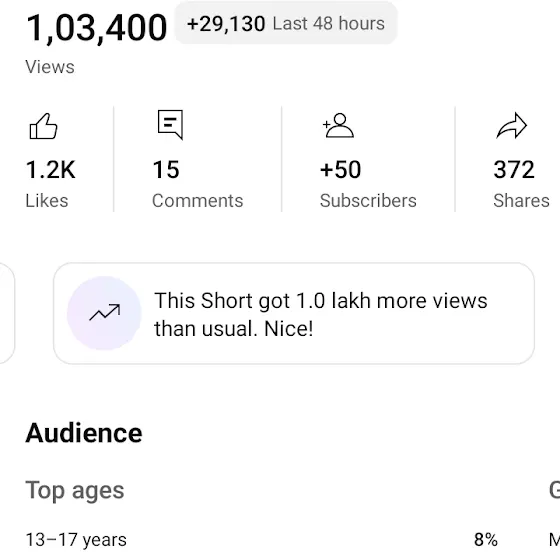Select the 13–17 years age row
The width and height of the screenshot is (560, 560).
[x=261, y=540]
